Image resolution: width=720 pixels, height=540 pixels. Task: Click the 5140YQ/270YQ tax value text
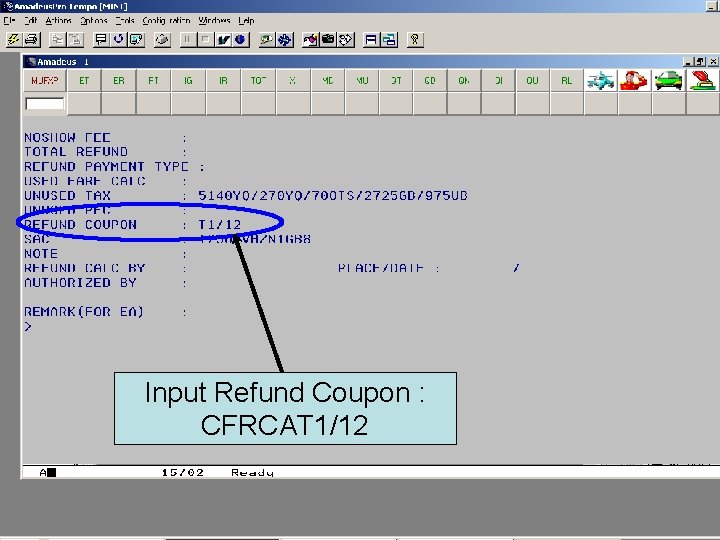(333, 195)
